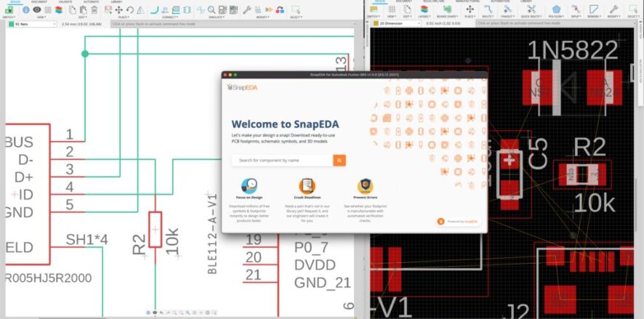Select the Move tool in schematic Place group
Viewport: 644px width, 319px height.
(x=118, y=9)
